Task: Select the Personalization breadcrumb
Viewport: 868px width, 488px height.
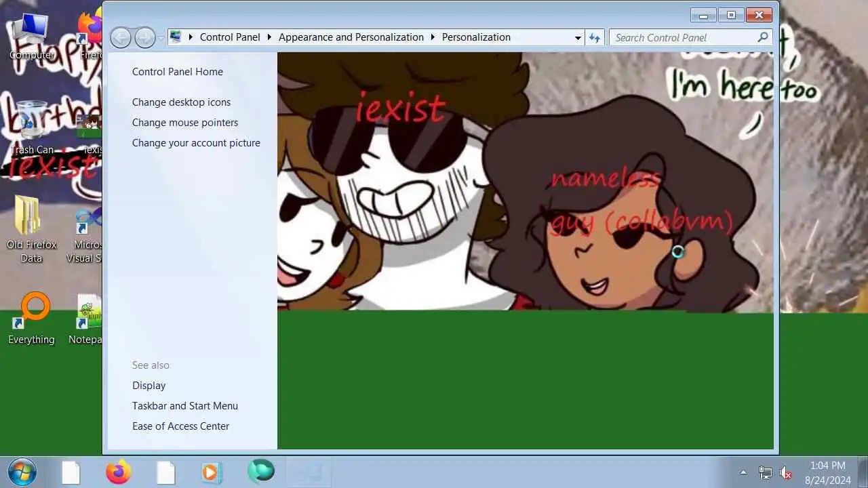Action: click(x=476, y=37)
